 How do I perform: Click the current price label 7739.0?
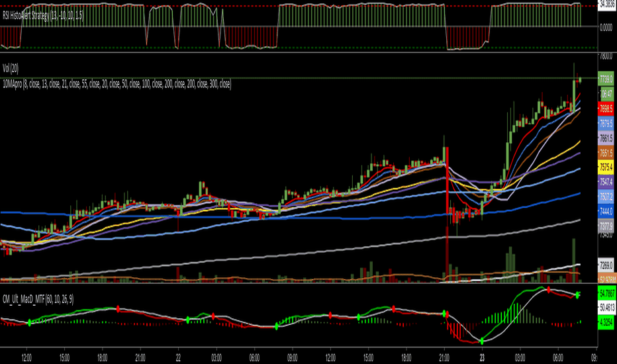click(x=606, y=79)
